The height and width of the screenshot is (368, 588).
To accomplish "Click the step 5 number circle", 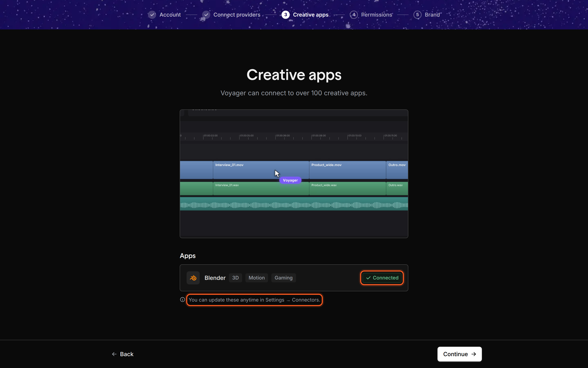I will pyautogui.click(x=418, y=15).
